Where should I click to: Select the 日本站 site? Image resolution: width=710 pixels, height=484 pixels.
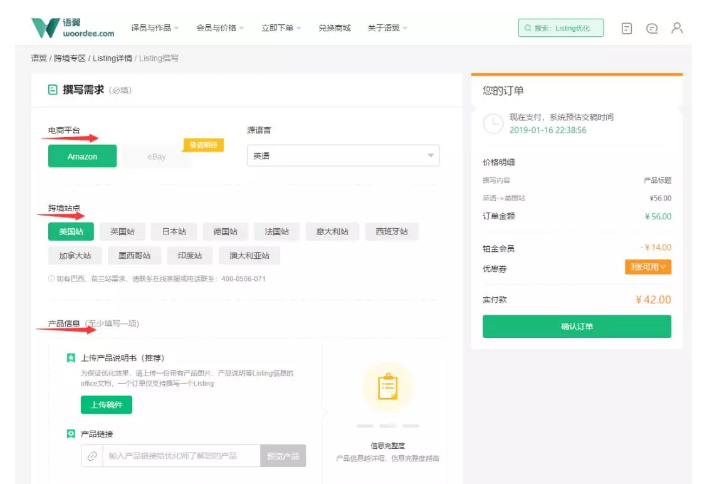tap(174, 231)
